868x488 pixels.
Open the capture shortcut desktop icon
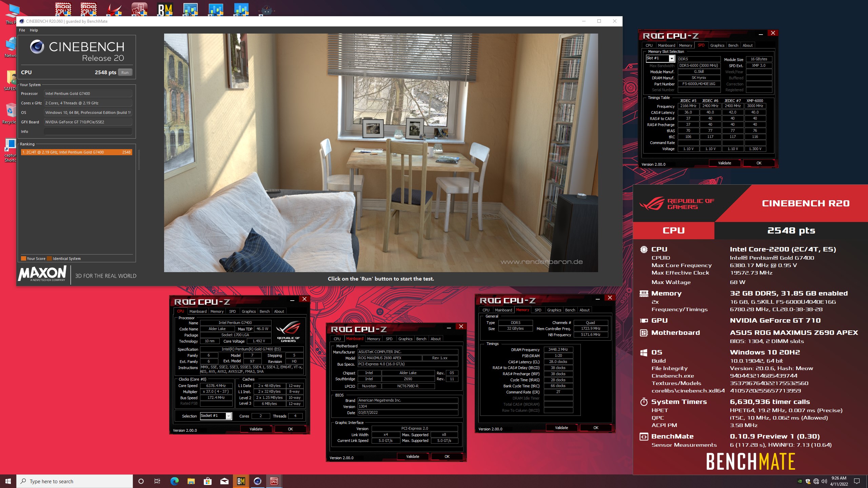pyautogui.click(x=10, y=150)
